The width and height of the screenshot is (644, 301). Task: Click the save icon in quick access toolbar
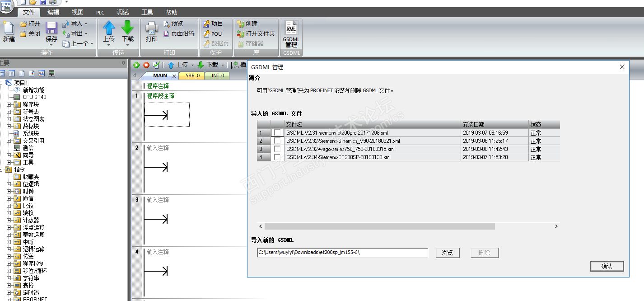coord(43,2)
